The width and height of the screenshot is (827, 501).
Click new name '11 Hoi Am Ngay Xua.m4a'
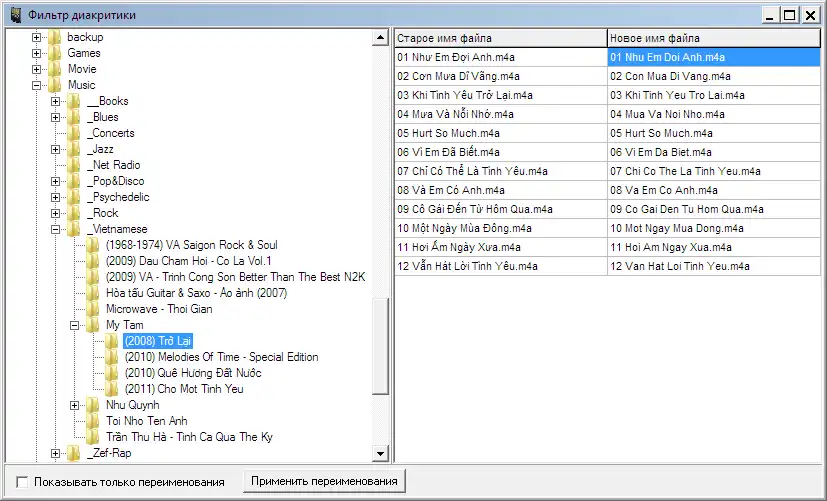coord(714,247)
